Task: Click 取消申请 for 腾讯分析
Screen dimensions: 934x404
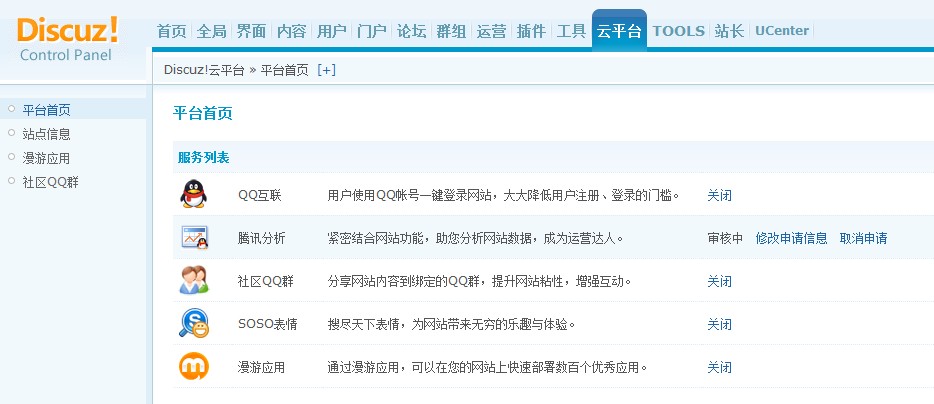Action: [864, 238]
